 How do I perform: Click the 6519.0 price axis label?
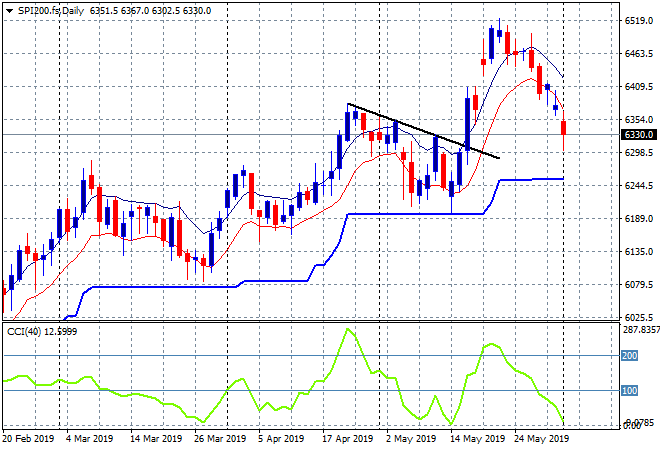(639, 21)
